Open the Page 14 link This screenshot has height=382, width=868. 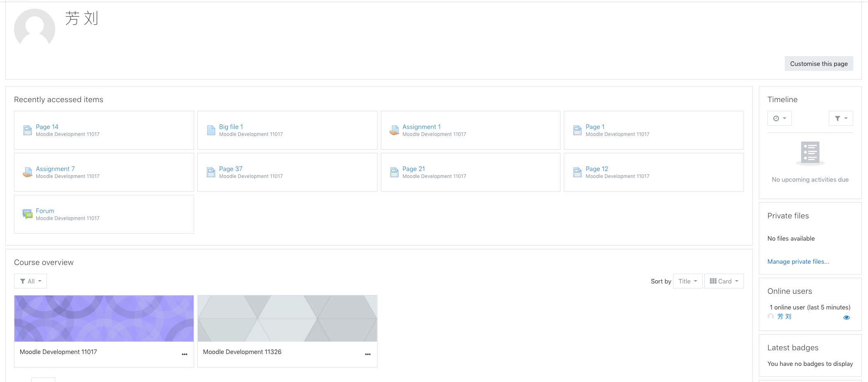point(47,127)
